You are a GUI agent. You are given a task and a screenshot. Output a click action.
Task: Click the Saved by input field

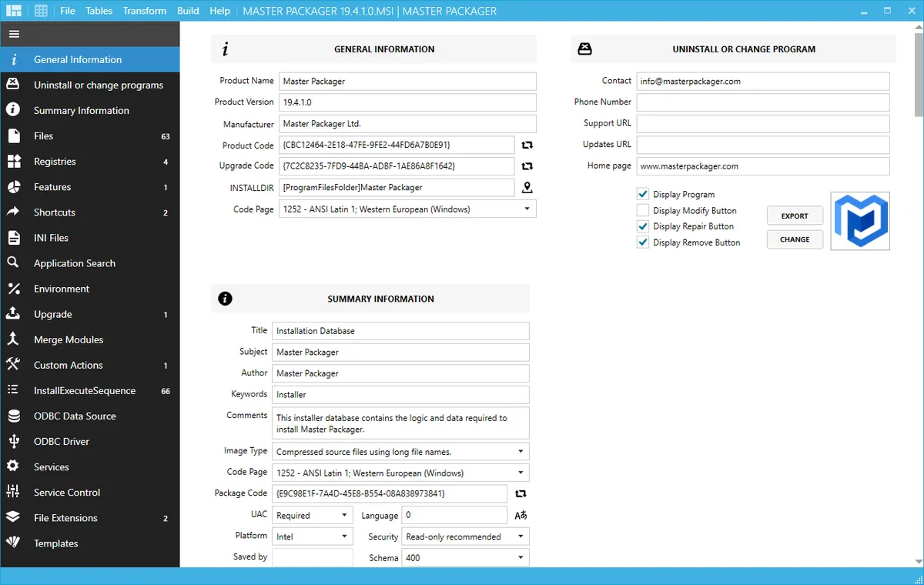coord(313,557)
